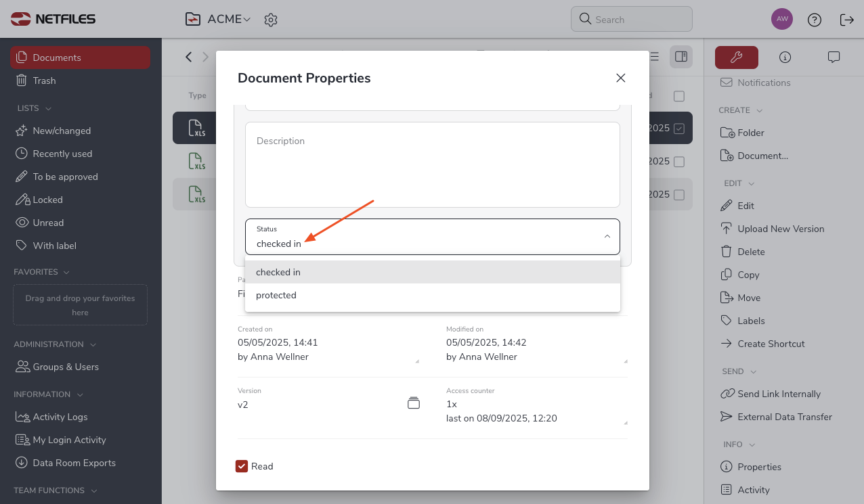
Task: Uncheck the Read checkbox
Action: [x=242, y=466]
